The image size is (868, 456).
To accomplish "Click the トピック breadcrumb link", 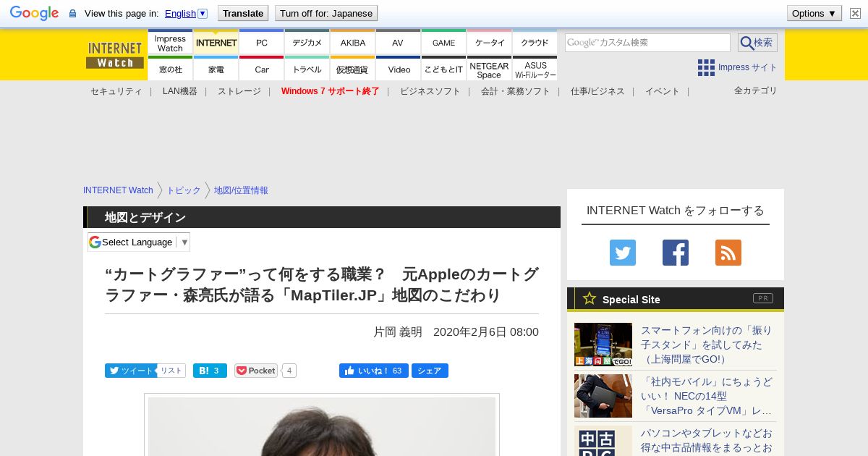I will click(184, 190).
